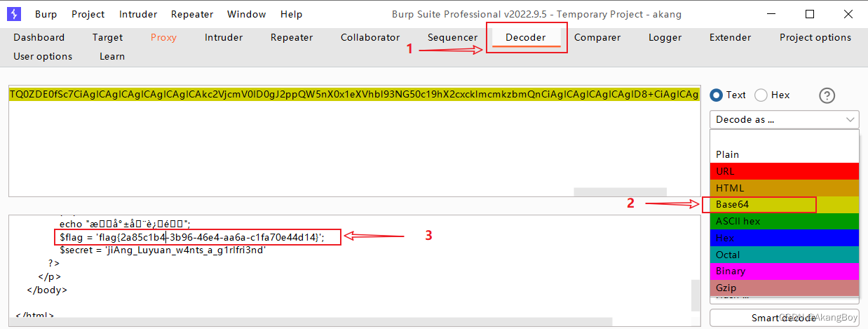Switch to the Collaborator tab

click(370, 37)
